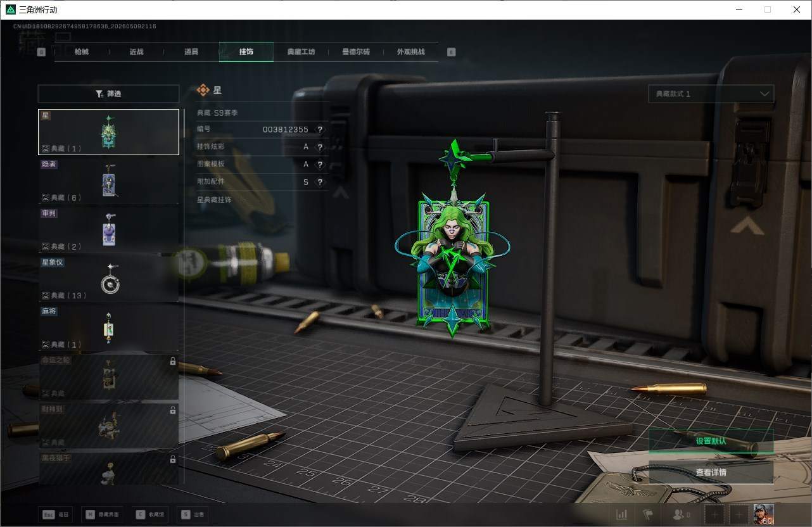Image resolution: width=812 pixels, height=527 pixels.
Task: Click the Q previous-tab key icon
Action: click(42, 53)
